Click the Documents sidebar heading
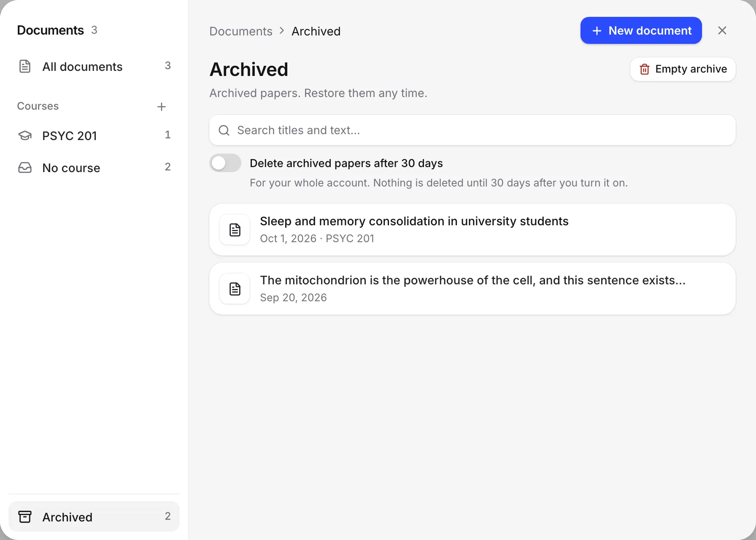This screenshot has width=756, height=540. click(x=51, y=30)
